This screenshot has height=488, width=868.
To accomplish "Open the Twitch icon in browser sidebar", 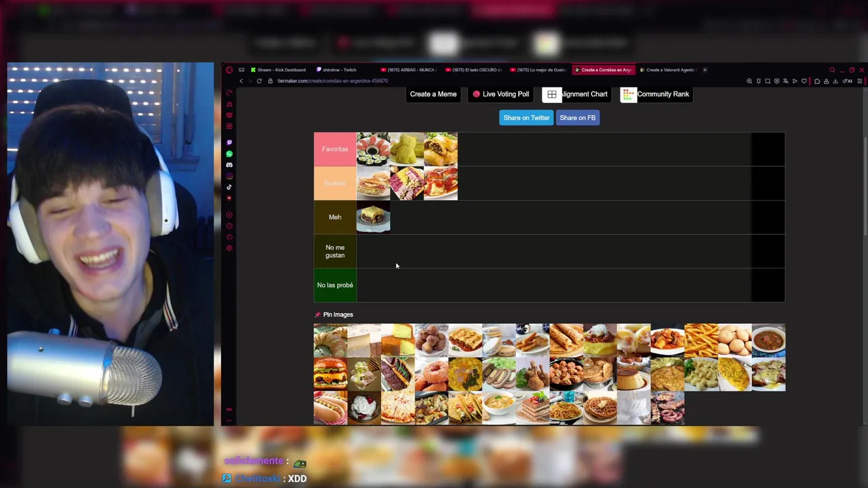I will pyautogui.click(x=229, y=142).
